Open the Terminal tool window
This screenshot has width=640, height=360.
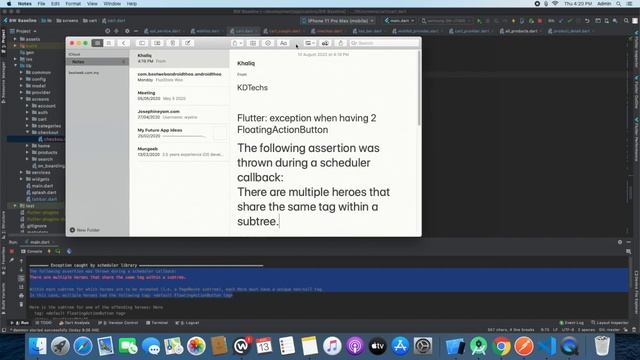point(157,323)
